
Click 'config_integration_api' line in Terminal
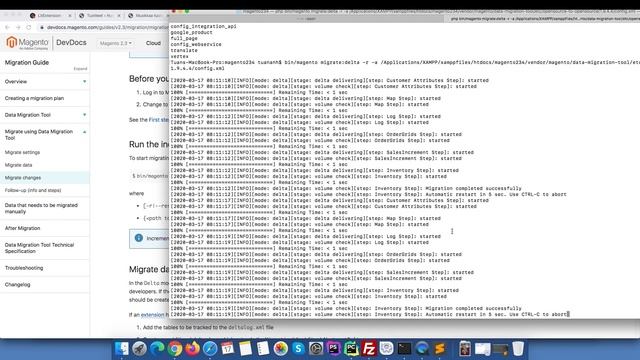[x=203, y=26]
